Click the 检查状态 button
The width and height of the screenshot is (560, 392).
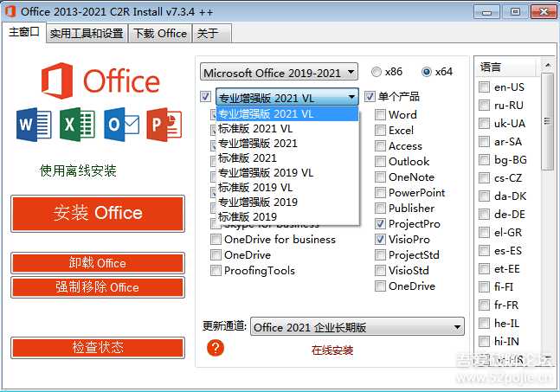98,348
